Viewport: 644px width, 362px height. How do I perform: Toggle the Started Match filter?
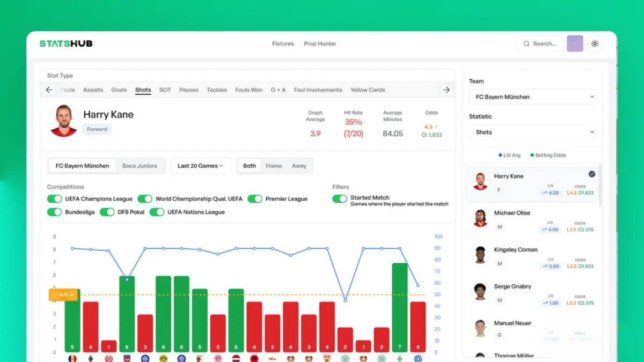point(340,199)
